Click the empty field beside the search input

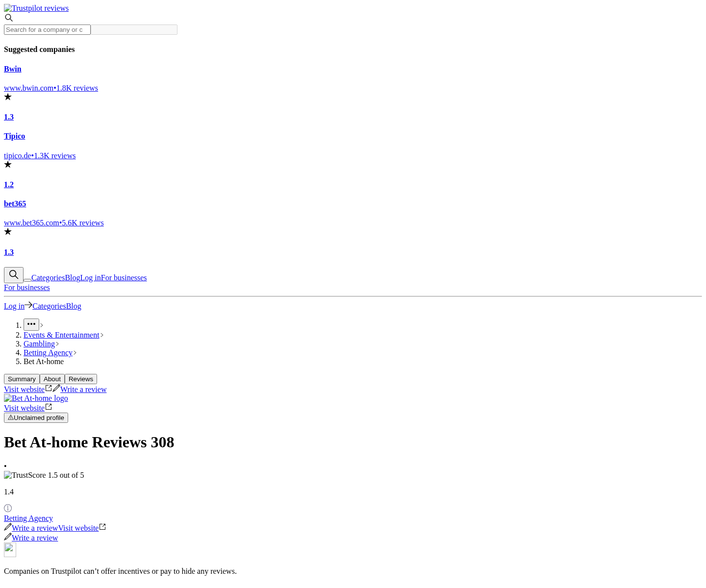(134, 30)
